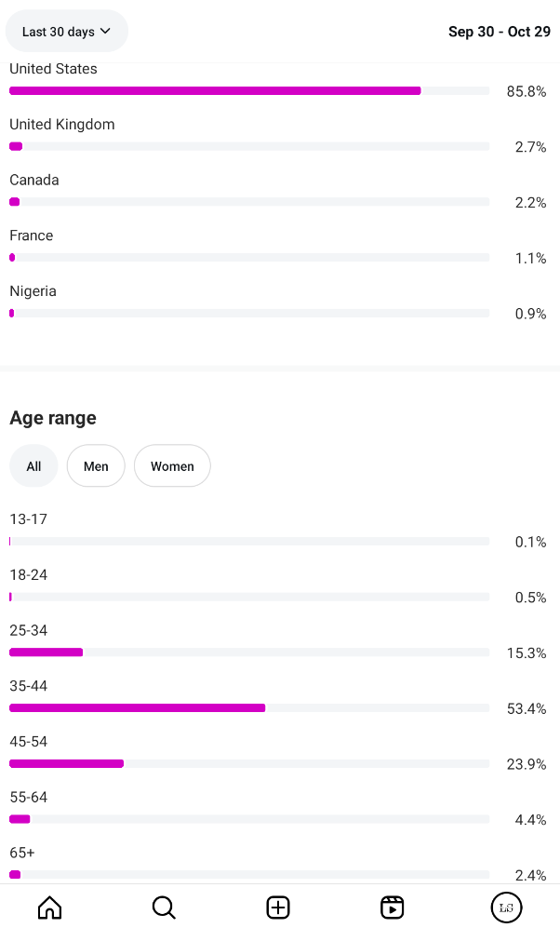
Task: Select the All age filter
Action: [x=33, y=466]
